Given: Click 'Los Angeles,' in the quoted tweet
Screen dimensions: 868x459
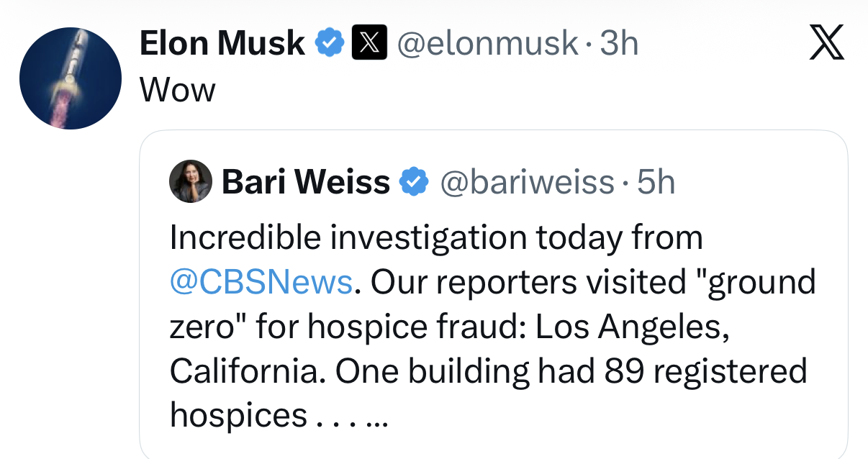Looking at the screenshot, I should (x=628, y=327).
